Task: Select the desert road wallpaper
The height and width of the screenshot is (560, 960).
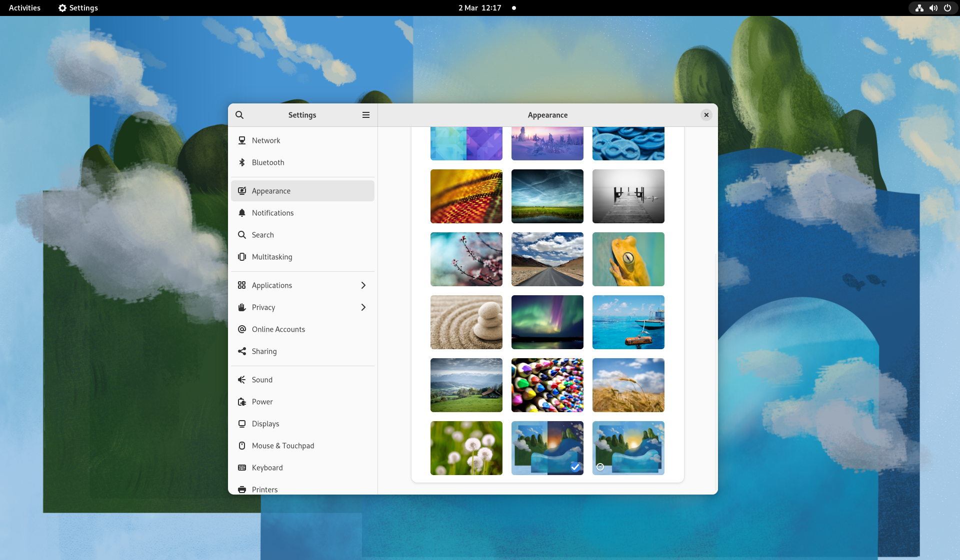Action: 547,259
